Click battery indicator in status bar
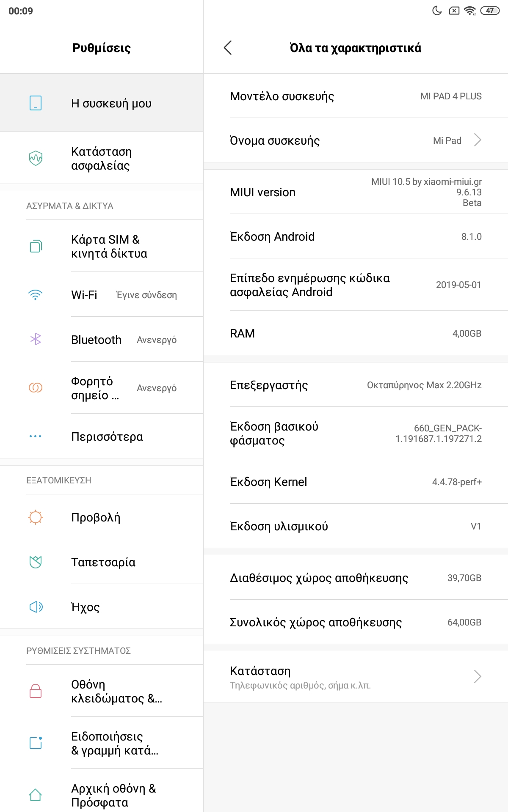Viewport: 508px width, 812px height. pos(490,11)
